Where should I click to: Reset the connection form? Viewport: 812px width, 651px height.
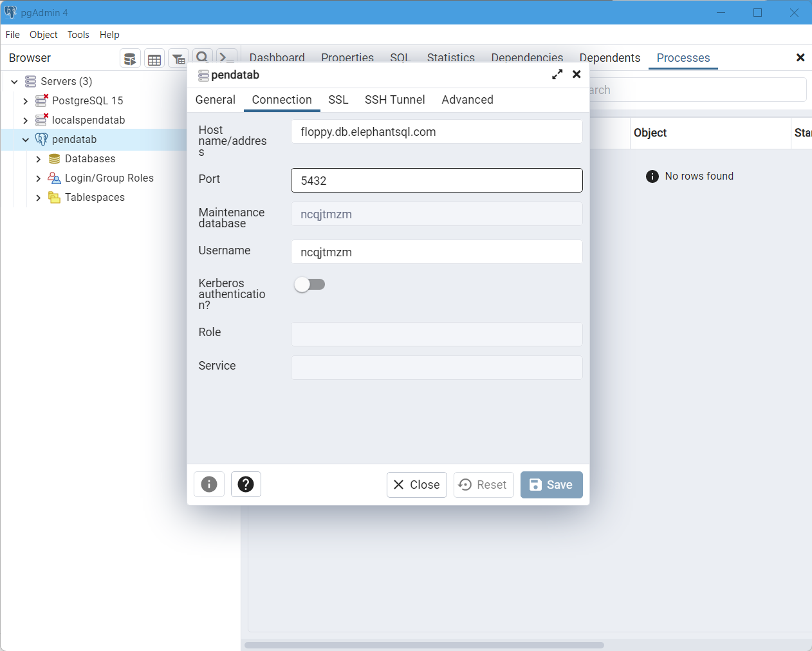point(484,484)
